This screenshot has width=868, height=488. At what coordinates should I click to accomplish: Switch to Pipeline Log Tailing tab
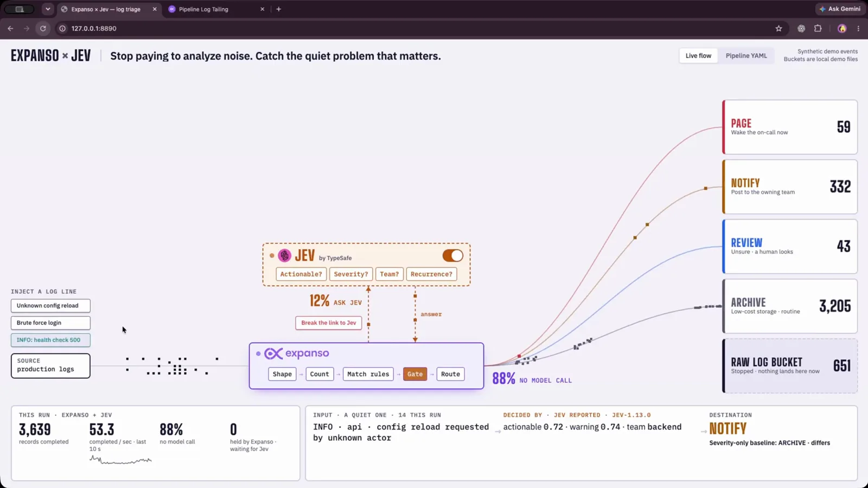(x=217, y=9)
